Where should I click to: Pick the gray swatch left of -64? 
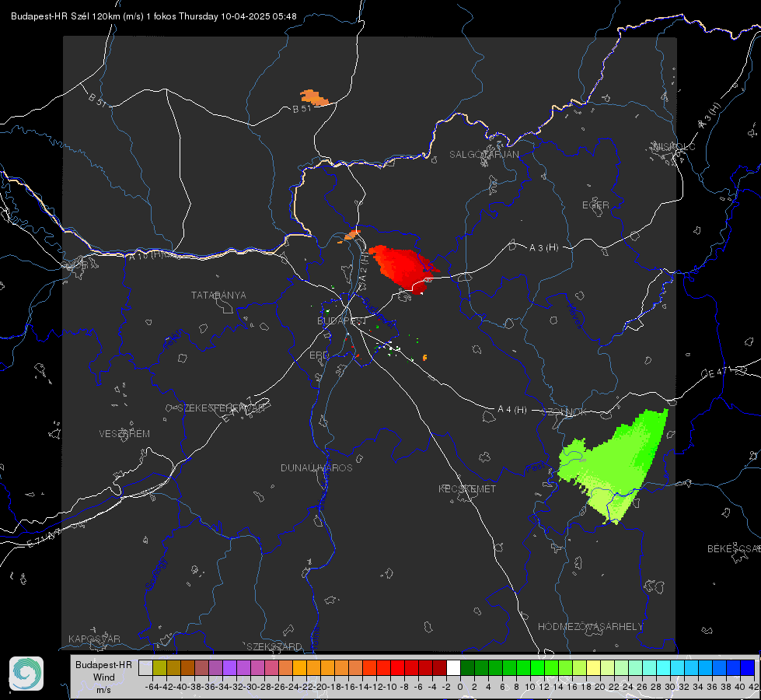click(145, 667)
